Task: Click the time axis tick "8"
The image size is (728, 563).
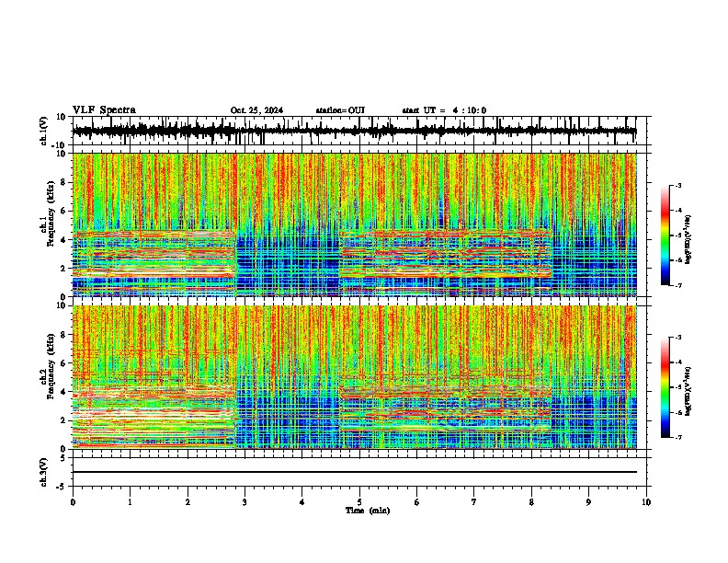Action: point(531,502)
